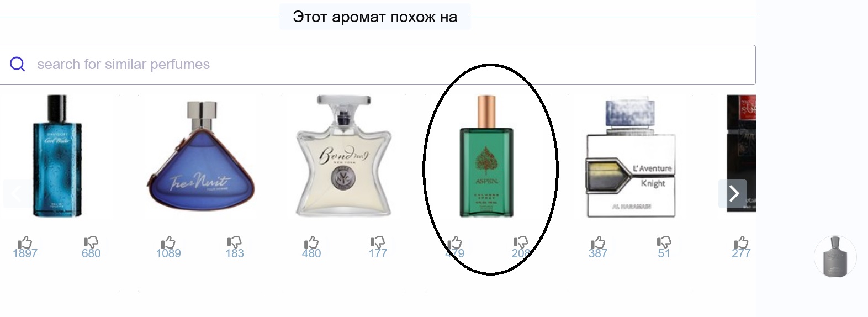Click the floating grey bottle round button

835,257
